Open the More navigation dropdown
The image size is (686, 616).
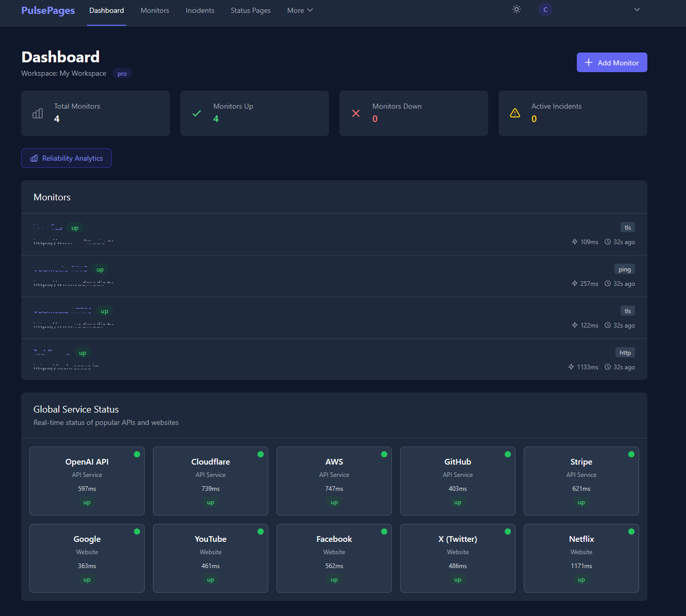[x=300, y=10]
